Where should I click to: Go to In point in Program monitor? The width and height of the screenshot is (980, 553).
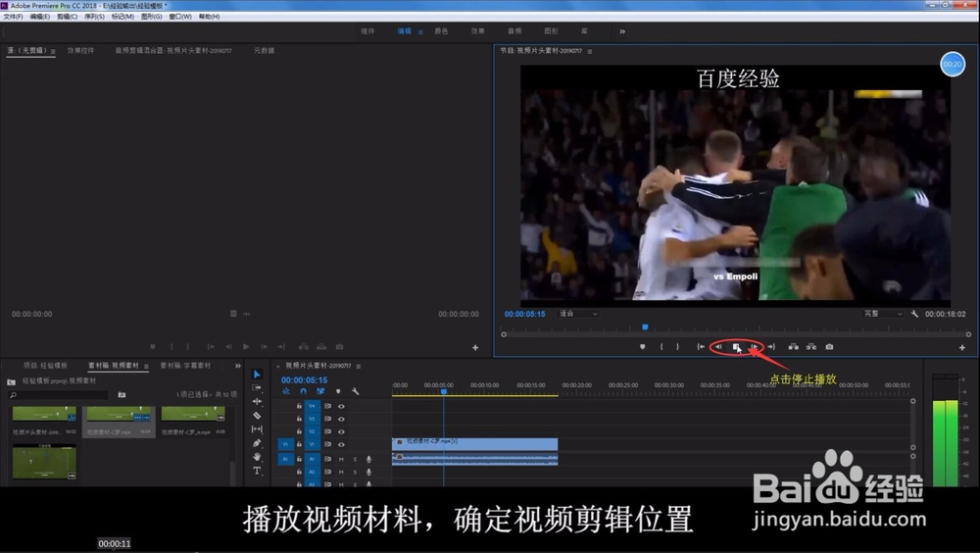[701, 346]
